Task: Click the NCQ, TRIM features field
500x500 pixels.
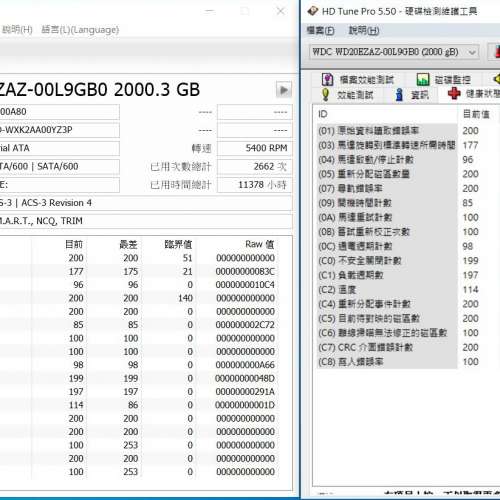Action: (146, 221)
